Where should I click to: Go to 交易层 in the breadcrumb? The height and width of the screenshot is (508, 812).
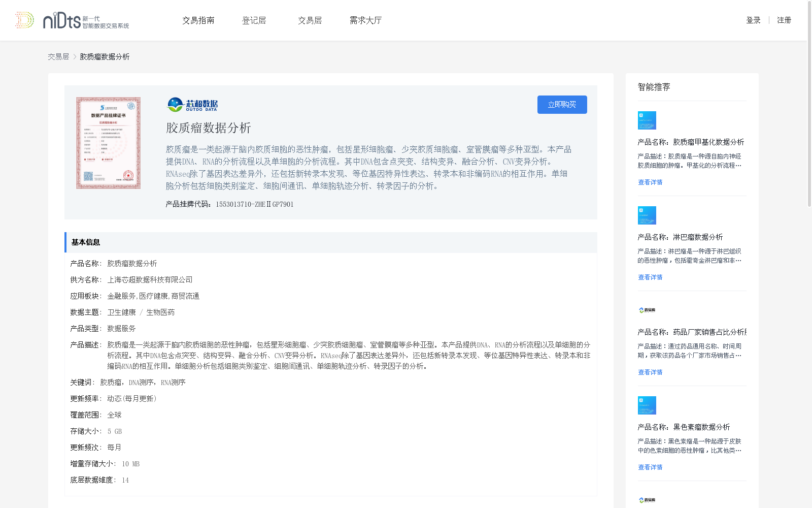click(x=58, y=57)
